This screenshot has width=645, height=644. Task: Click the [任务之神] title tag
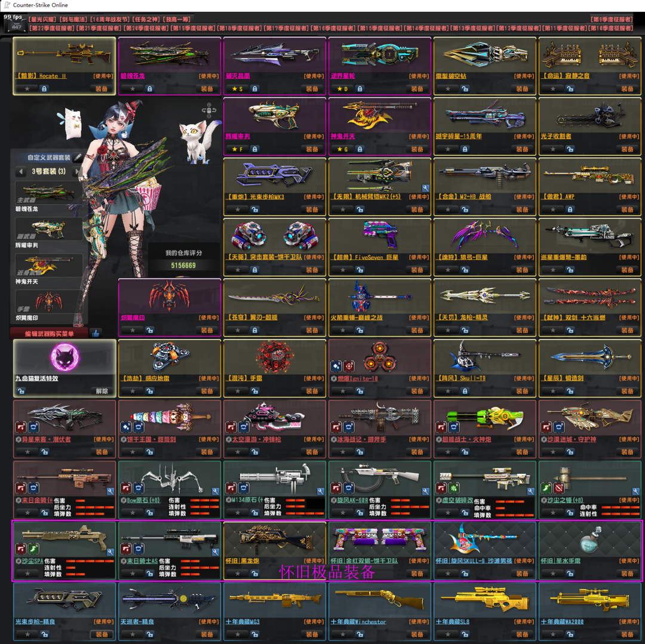(146, 19)
